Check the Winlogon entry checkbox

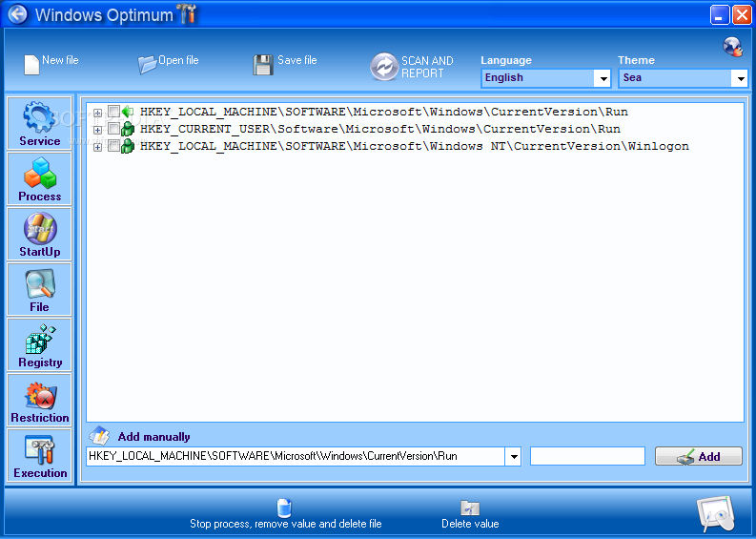[113, 145]
